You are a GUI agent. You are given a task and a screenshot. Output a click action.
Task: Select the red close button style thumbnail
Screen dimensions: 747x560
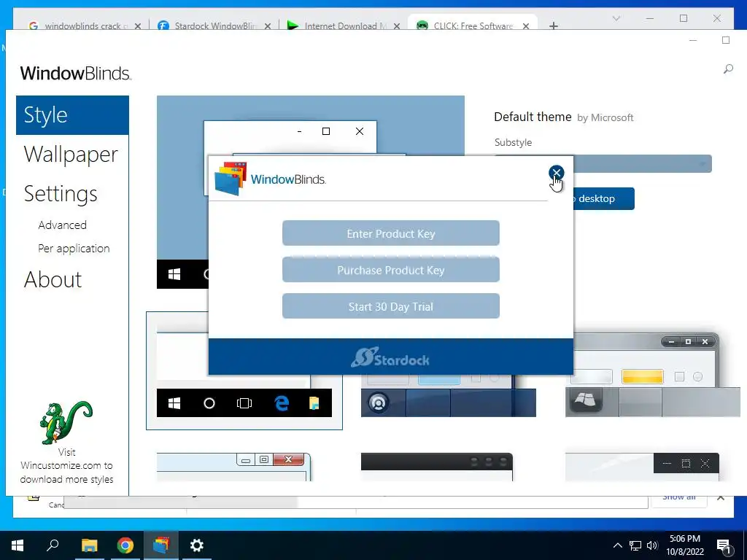pyautogui.click(x=234, y=467)
